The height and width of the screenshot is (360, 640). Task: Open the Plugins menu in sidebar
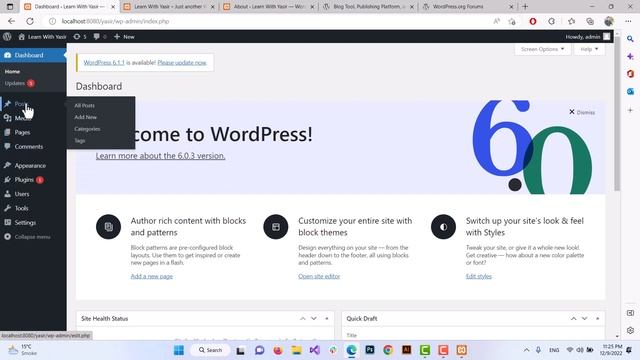[24, 180]
